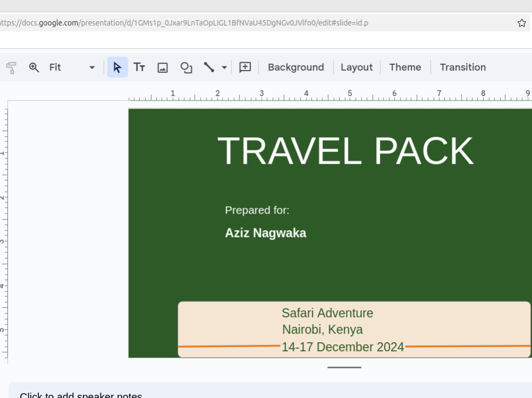Click the Paint format roller icon
532x398 pixels.
[12, 67]
